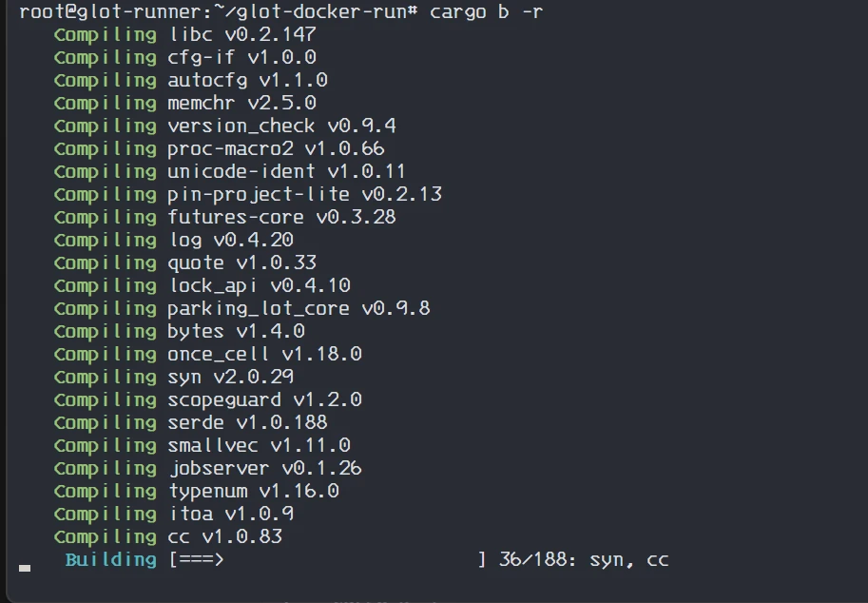Click the build progress bar

pos(327,559)
